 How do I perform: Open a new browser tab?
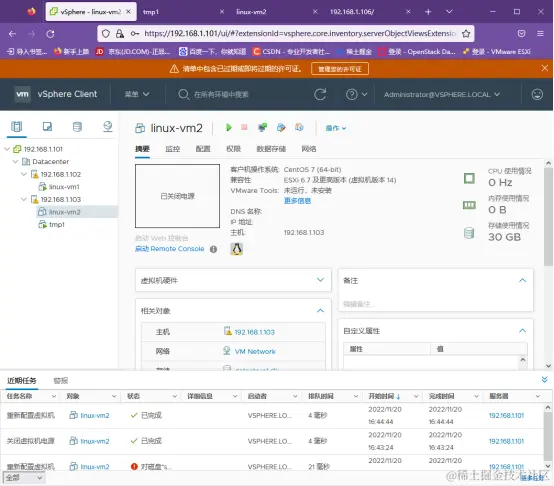coord(428,12)
